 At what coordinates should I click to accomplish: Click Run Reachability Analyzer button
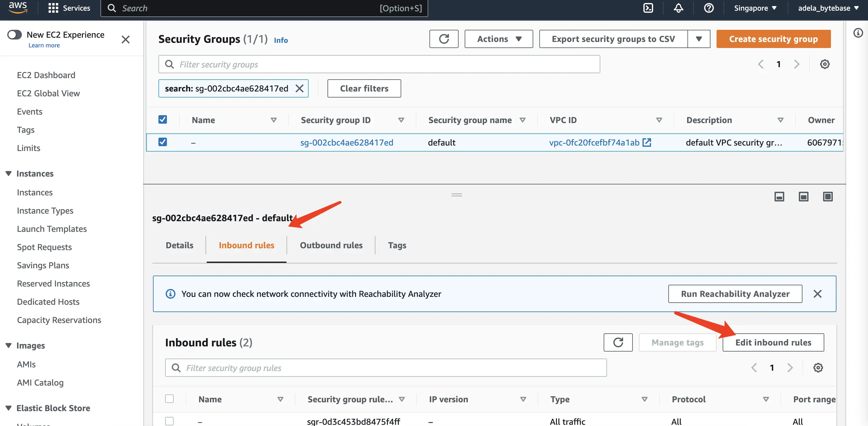(735, 294)
